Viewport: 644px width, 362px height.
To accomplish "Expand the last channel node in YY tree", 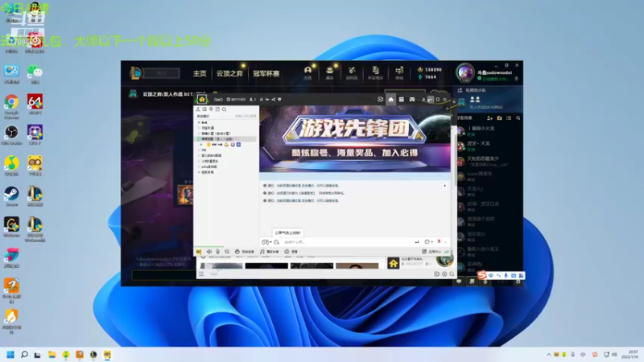I will [x=199, y=172].
